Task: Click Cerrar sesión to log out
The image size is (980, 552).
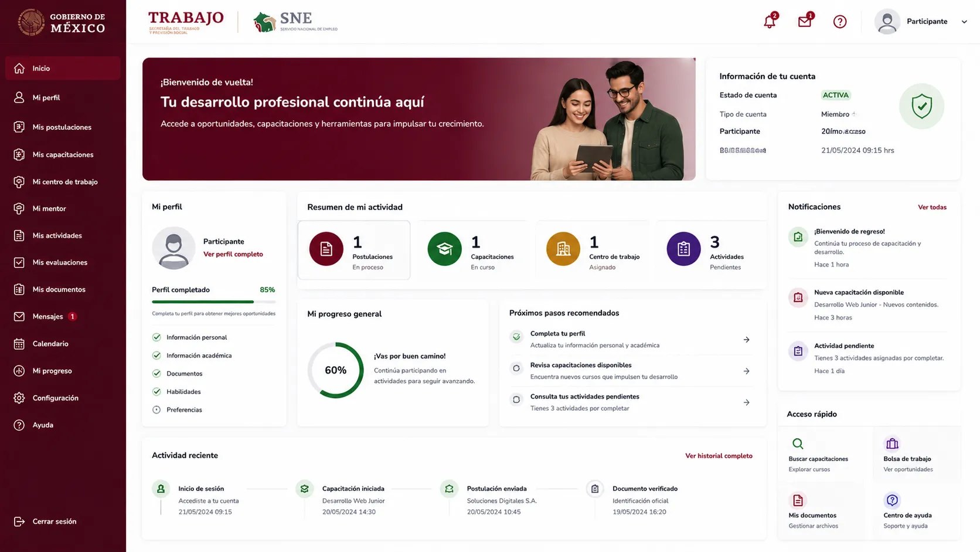Action: click(45, 521)
